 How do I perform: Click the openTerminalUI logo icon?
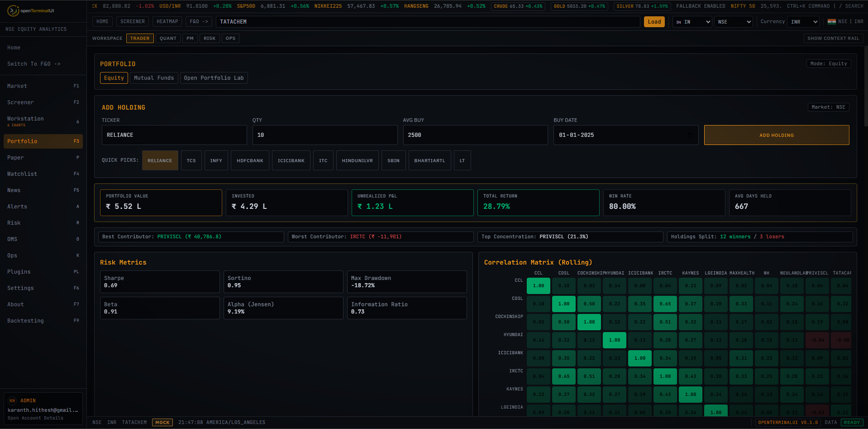tap(14, 11)
